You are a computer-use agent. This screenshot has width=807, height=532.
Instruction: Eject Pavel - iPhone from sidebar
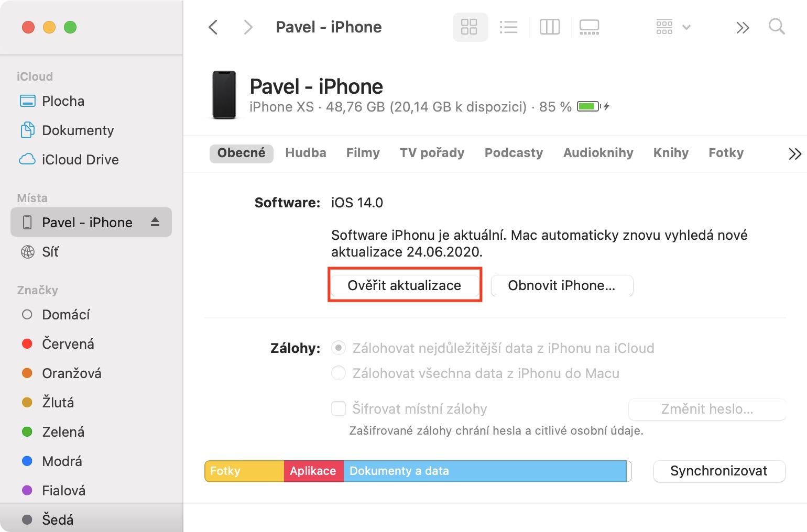(x=155, y=222)
